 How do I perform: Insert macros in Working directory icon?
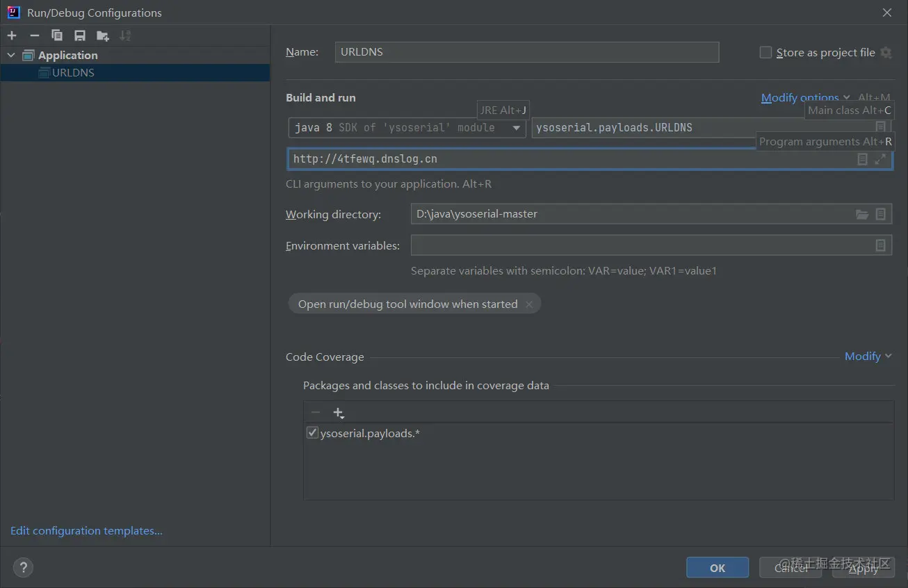point(880,214)
